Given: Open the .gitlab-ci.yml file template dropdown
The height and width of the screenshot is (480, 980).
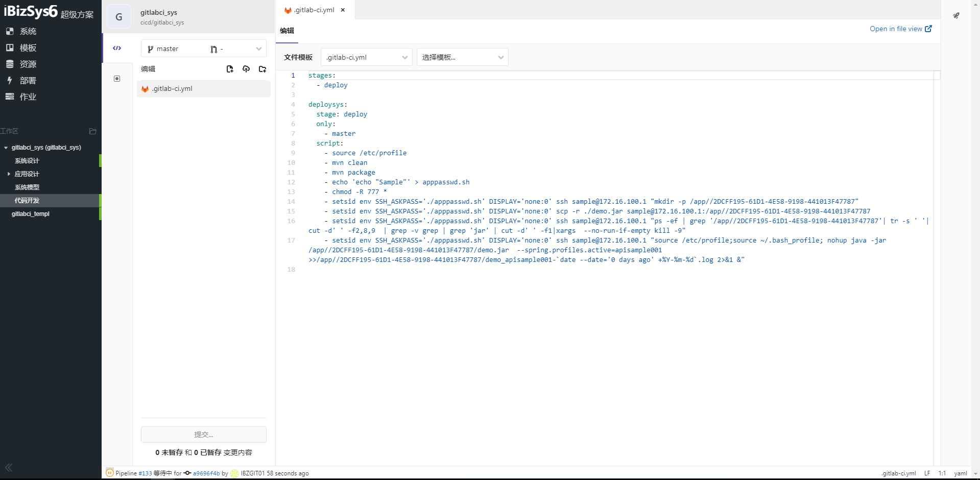Looking at the screenshot, I should 366,57.
